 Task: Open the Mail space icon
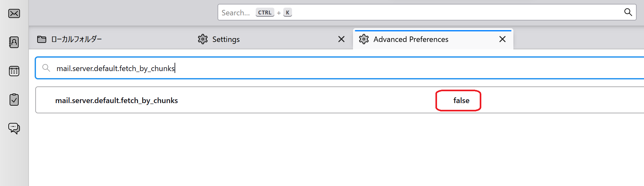pos(14,13)
